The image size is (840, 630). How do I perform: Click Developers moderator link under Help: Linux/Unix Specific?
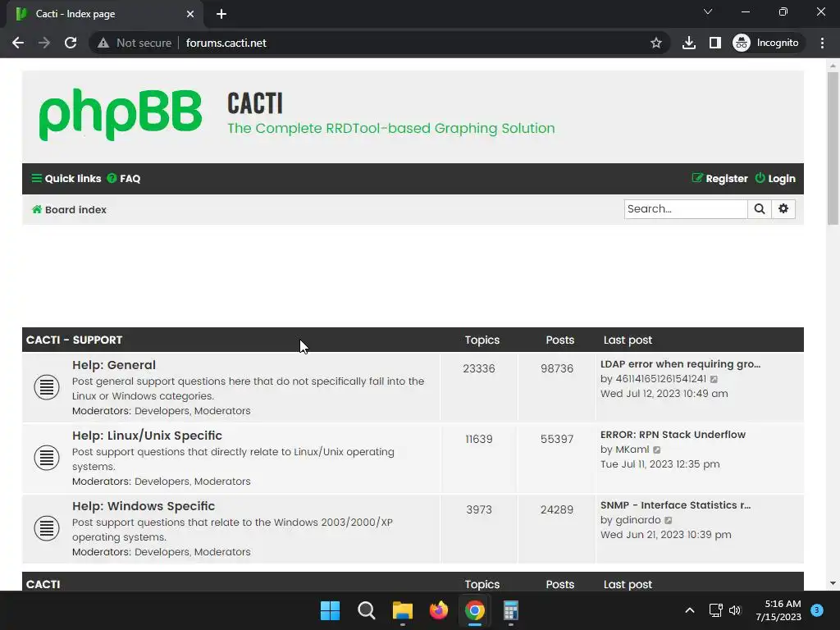[x=162, y=482]
